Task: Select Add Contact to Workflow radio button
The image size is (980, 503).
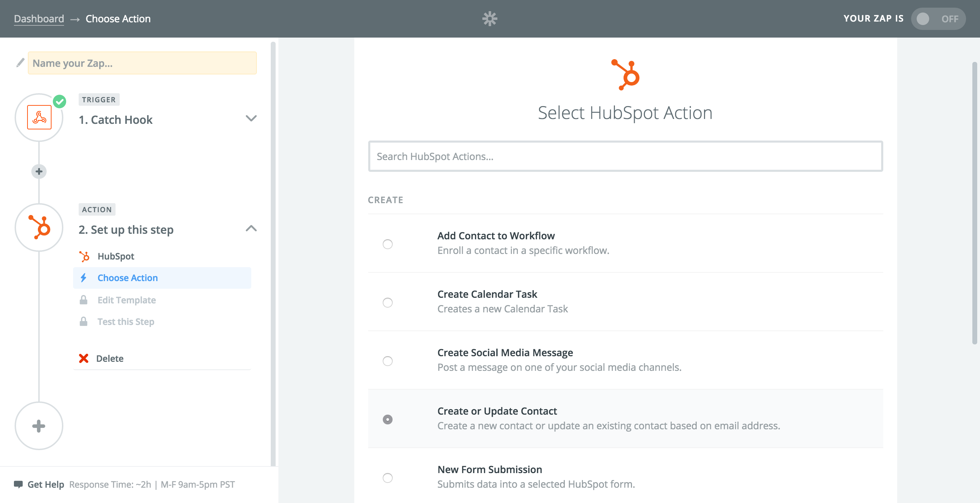Action: pos(387,244)
